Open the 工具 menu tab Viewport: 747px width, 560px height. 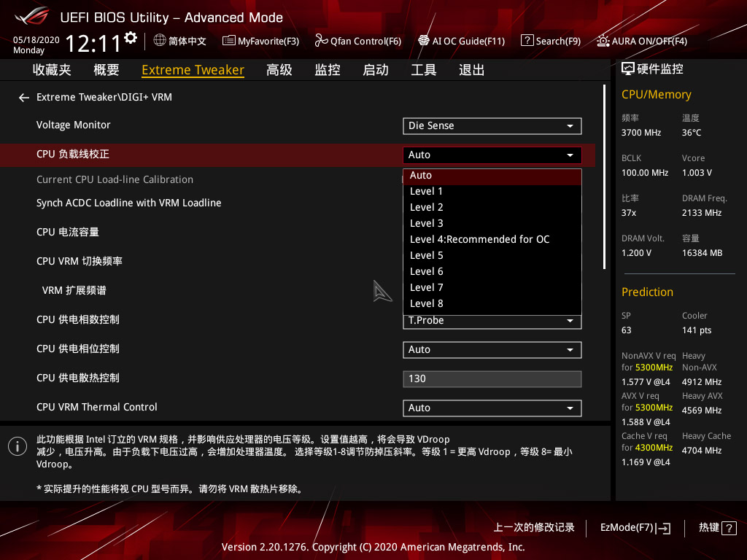[424, 69]
